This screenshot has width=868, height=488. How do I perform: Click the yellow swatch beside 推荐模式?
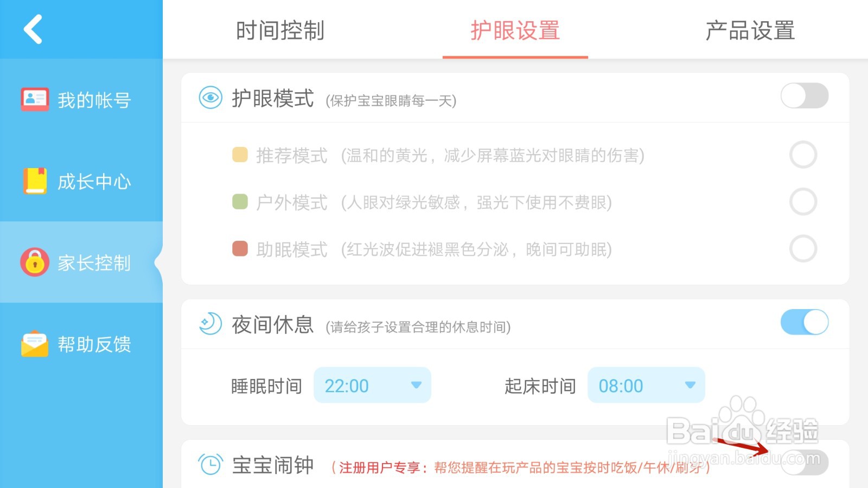239,155
